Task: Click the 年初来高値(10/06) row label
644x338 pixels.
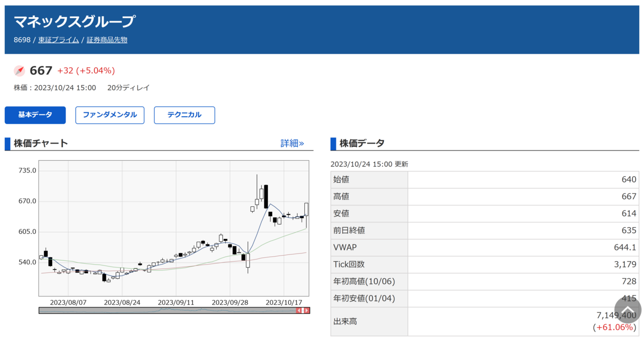Action: pos(364,282)
